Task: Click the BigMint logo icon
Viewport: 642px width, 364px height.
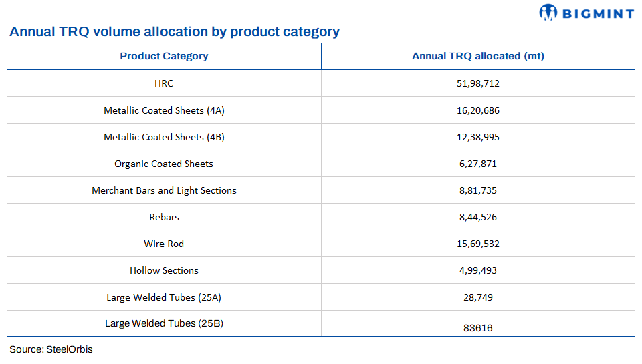Action: click(x=548, y=12)
